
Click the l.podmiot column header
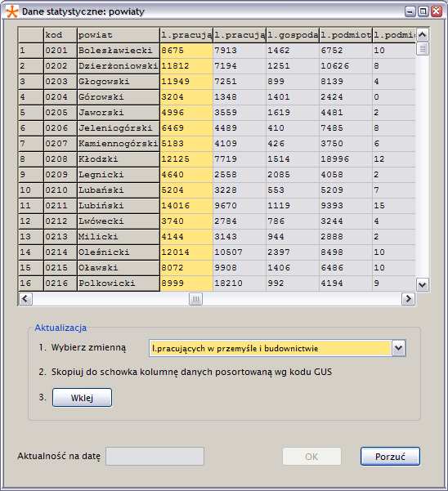pyautogui.click(x=346, y=35)
